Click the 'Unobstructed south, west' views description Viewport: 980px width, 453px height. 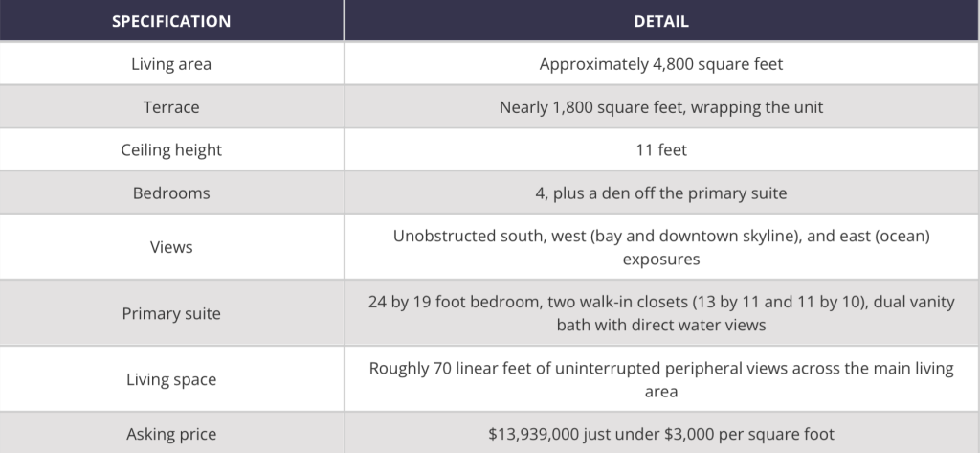click(x=661, y=247)
